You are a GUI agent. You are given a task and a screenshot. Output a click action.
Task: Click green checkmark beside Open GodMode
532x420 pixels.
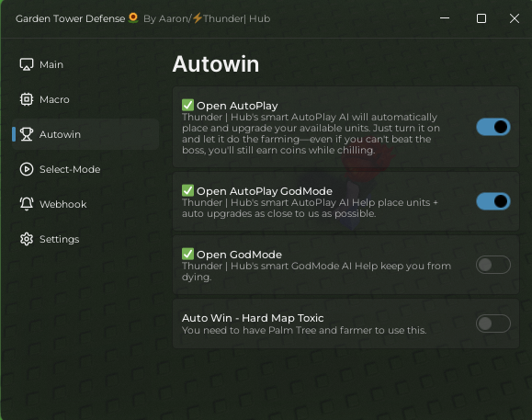pyautogui.click(x=187, y=254)
